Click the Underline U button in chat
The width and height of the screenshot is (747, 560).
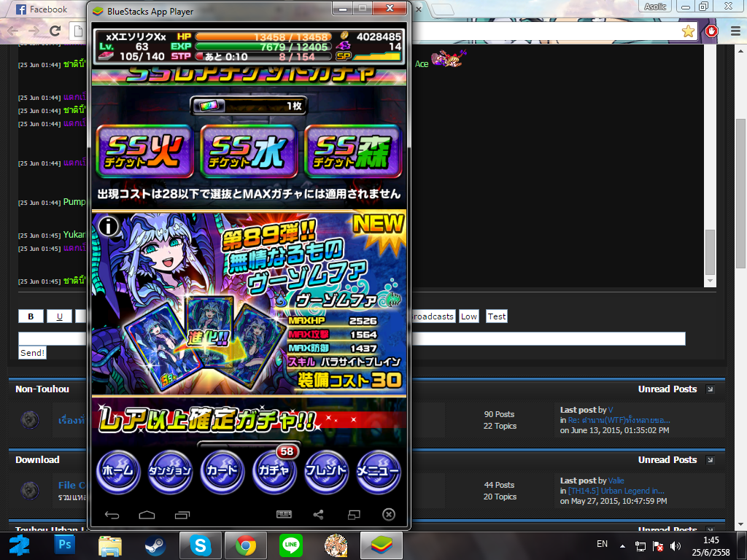(x=60, y=316)
